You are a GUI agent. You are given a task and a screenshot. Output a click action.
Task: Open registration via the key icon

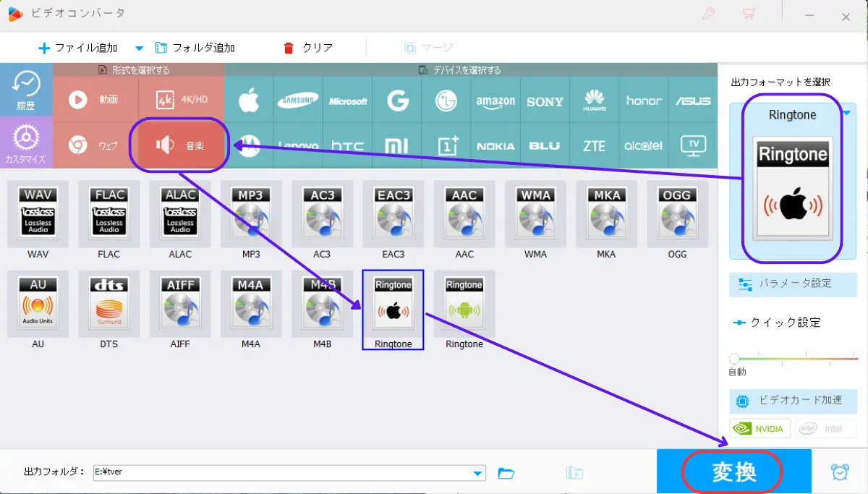coord(708,13)
